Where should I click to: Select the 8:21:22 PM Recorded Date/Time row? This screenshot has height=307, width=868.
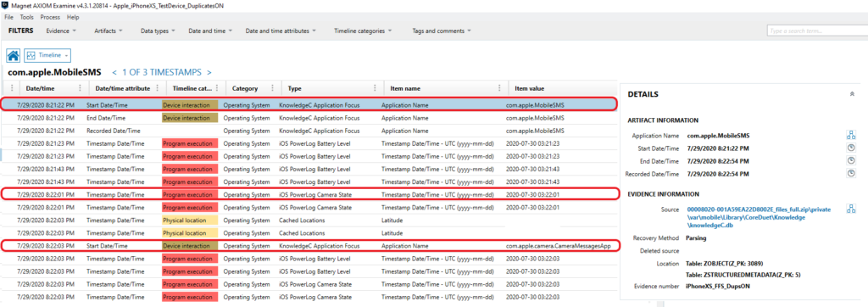point(309,131)
